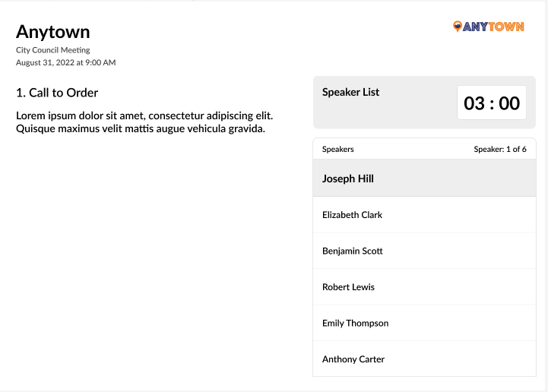Click the ANYTOWN wordmark text in the logo

pos(494,27)
